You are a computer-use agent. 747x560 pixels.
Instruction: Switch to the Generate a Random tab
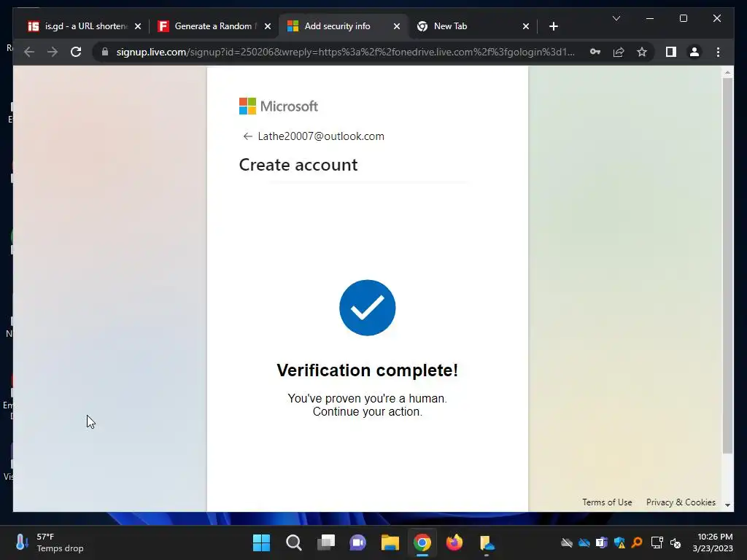tap(214, 26)
